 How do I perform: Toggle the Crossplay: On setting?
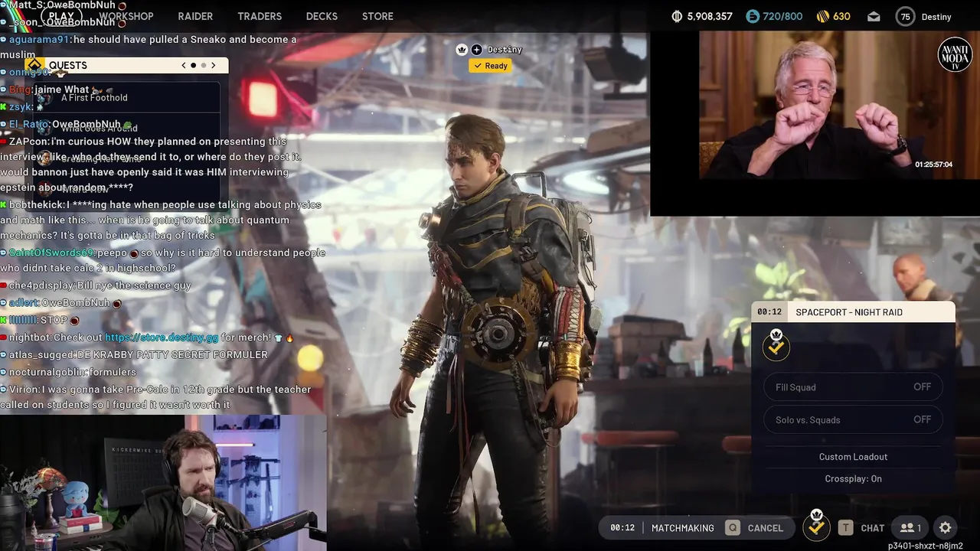[x=853, y=479]
